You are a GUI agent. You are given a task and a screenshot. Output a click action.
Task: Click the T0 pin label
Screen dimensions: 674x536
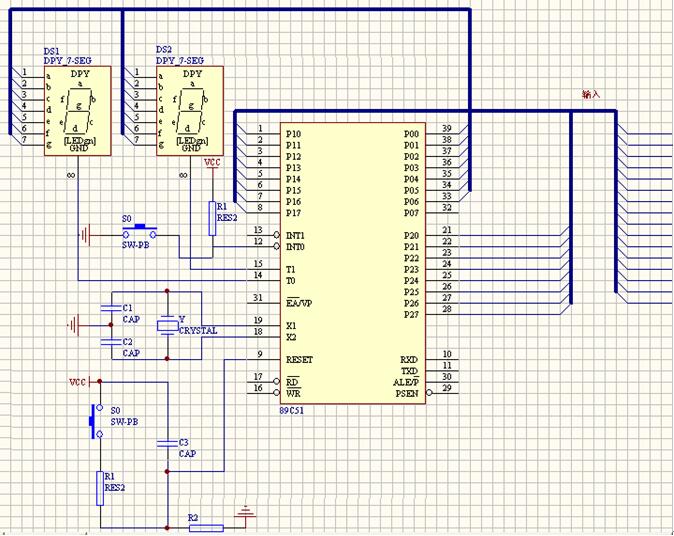tap(291, 281)
